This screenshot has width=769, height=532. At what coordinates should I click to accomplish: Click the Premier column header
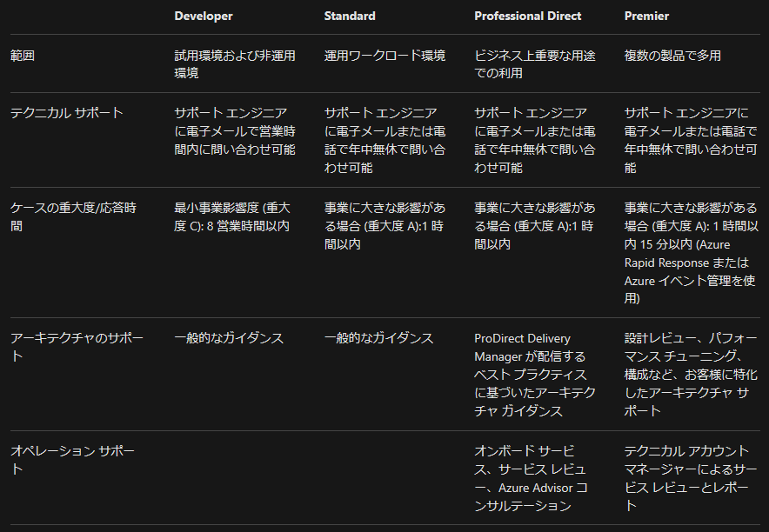tap(645, 17)
